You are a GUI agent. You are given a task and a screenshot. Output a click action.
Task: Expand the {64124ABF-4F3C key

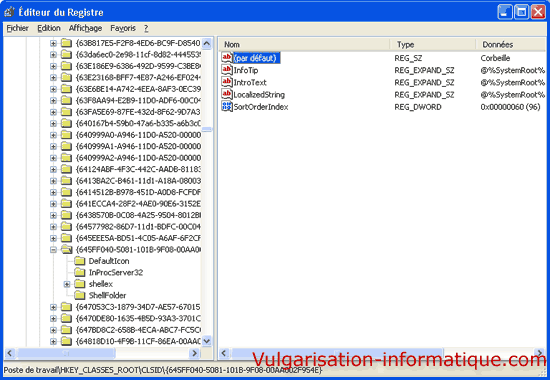click(53, 169)
